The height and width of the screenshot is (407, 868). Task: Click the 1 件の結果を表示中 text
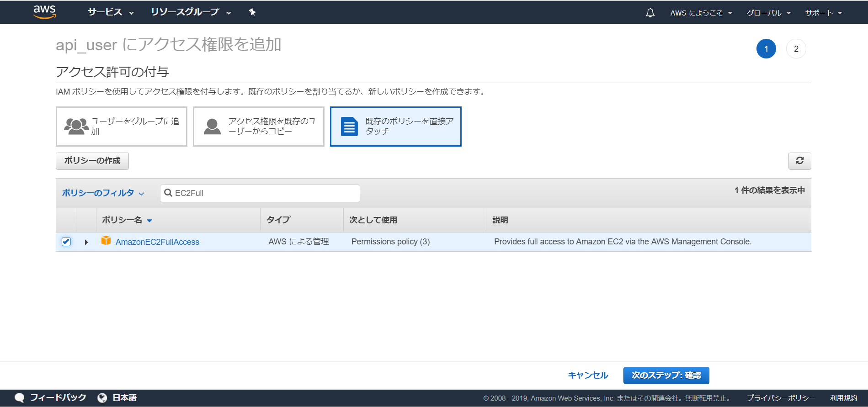(770, 190)
